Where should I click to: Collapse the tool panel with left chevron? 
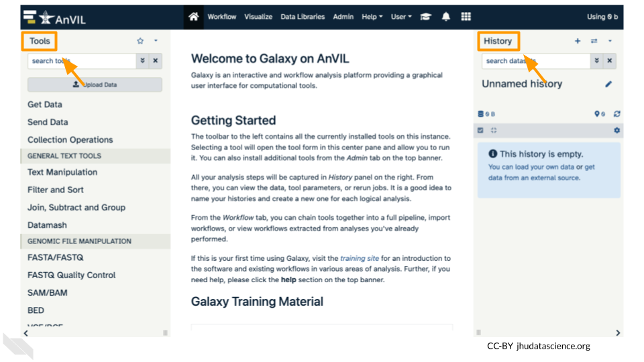26,333
